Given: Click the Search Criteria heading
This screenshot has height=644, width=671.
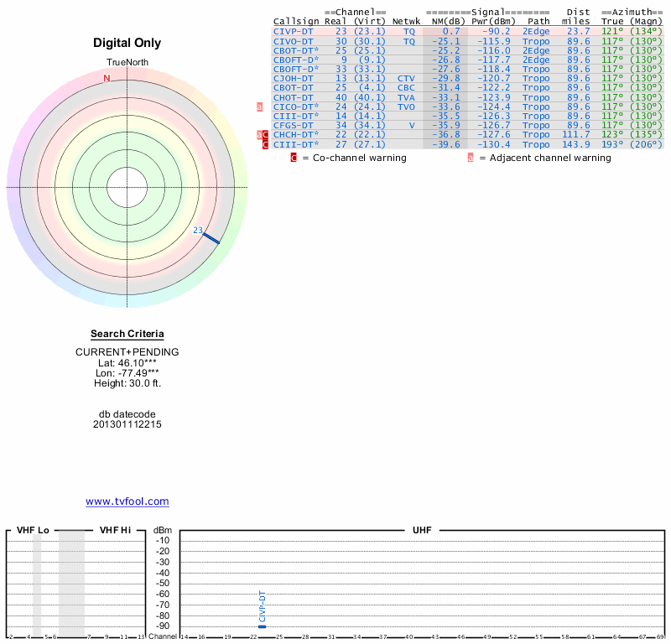Looking at the screenshot, I should [127, 334].
